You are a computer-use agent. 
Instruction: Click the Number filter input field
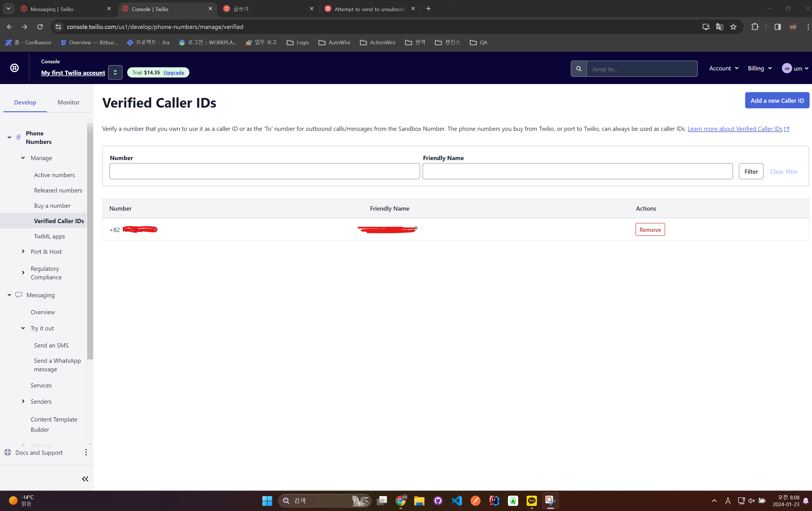[x=264, y=171]
